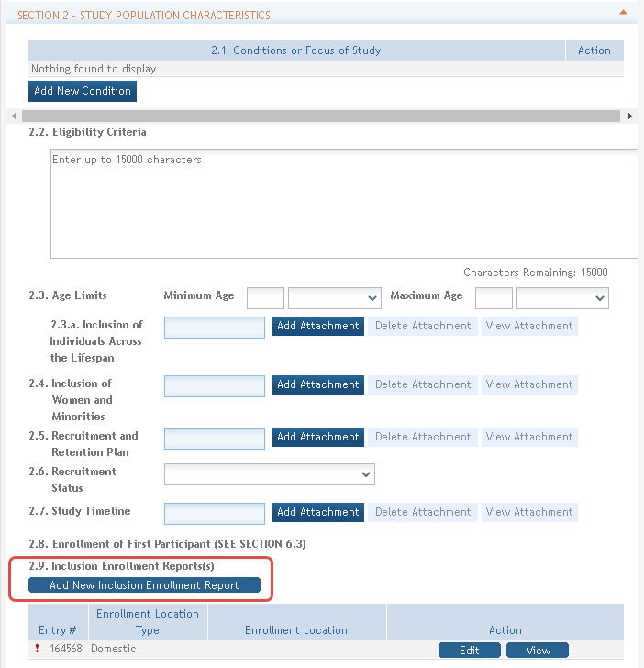View Attachment for Study Timeline

[x=529, y=512]
